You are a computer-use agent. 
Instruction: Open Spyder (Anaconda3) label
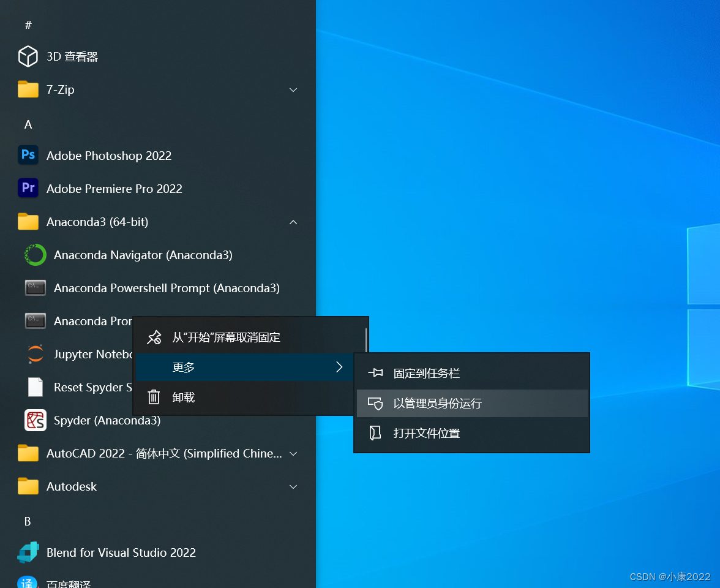pos(107,420)
